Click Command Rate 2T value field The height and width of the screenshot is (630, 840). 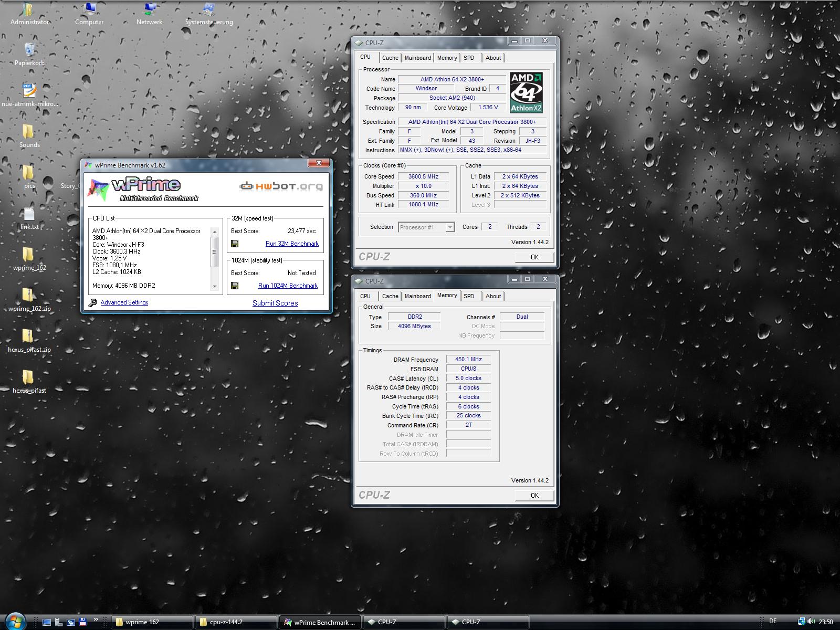pos(468,425)
